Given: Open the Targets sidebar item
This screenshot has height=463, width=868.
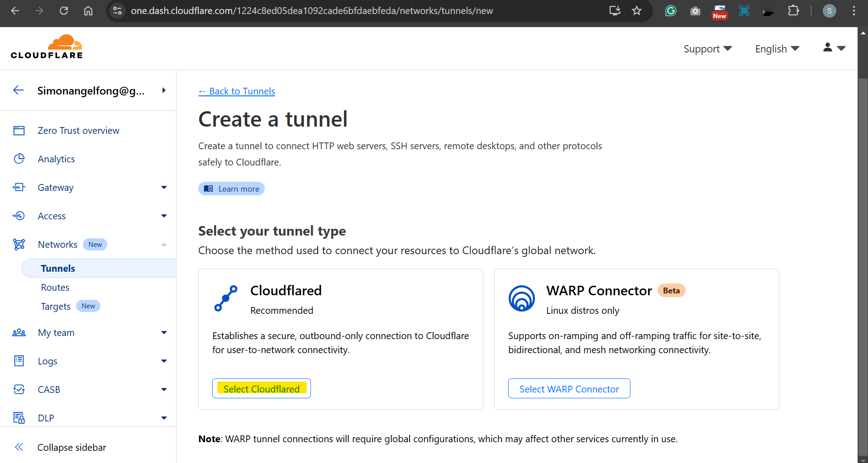Looking at the screenshot, I should pyautogui.click(x=56, y=307).
